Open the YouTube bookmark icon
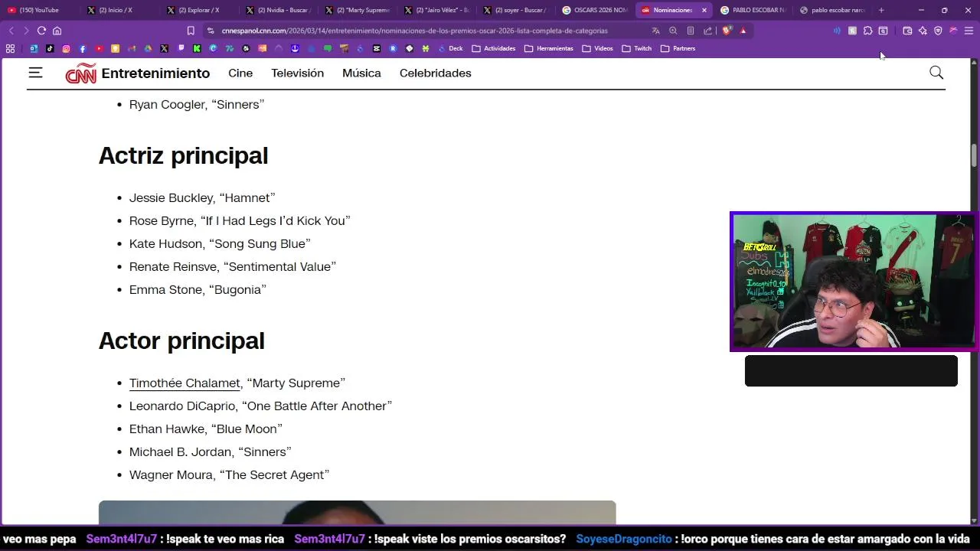Image resolution: width=980 pixels, height=551 pixels. click(99, 48)
